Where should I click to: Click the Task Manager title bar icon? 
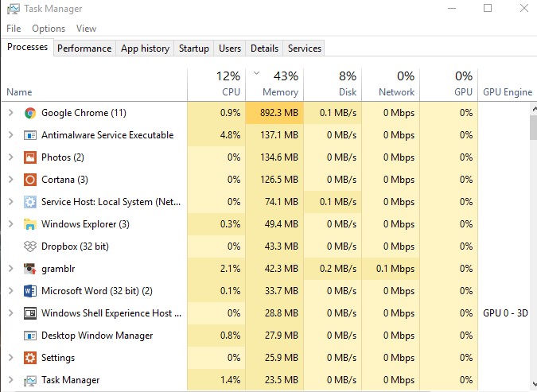tap(13, 9)
